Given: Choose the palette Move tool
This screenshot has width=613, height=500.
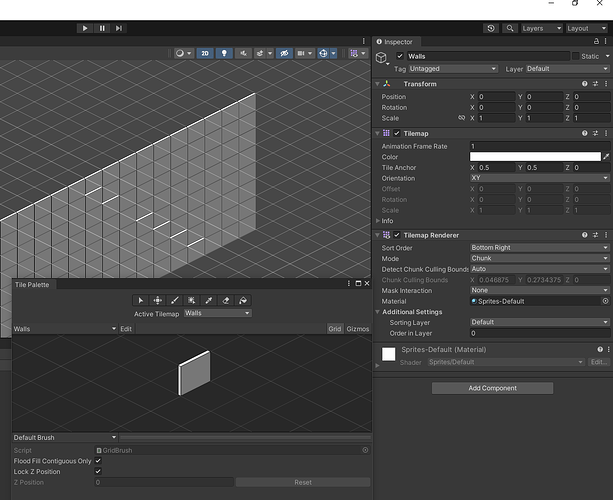Looking at the screenshot, I should 158,300.
